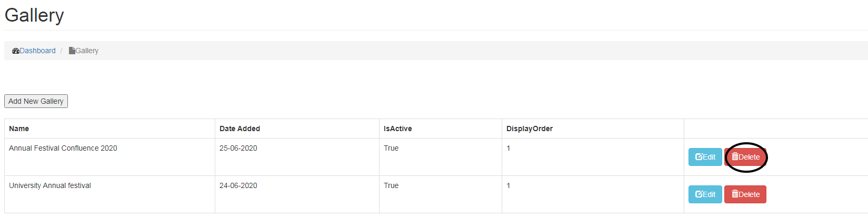Select the University Annual festival name cell
Viewport: 868px width, 217px height.
pos(50,186)
